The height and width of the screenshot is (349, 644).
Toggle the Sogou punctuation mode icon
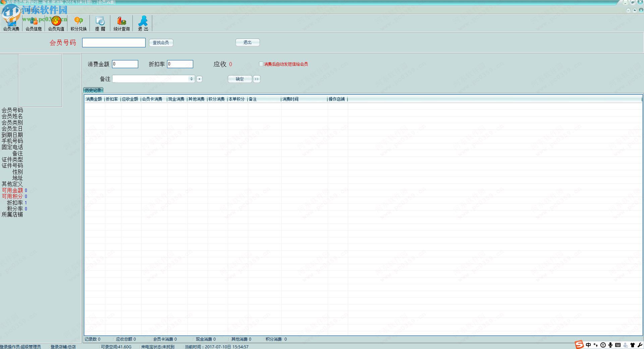click(595, 345)
